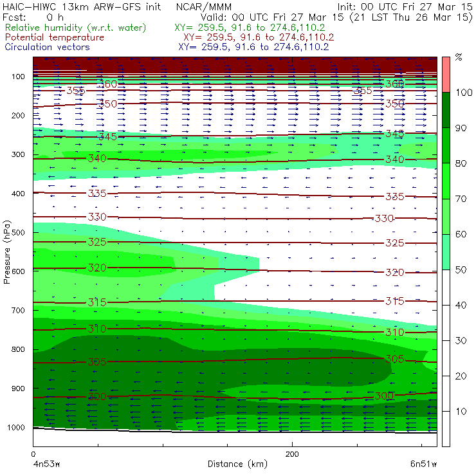The height and width of the screenshot is (476, 476).
Task: Click the right '345' contour label
Action: (395, 134)
